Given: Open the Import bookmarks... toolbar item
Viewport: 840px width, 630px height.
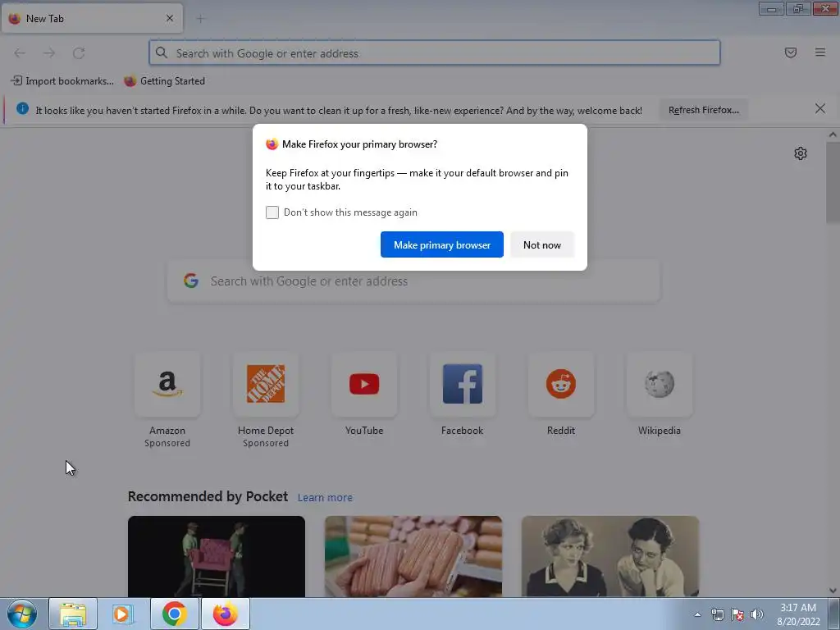Looking at the screenshot, I should pos(62,81).
